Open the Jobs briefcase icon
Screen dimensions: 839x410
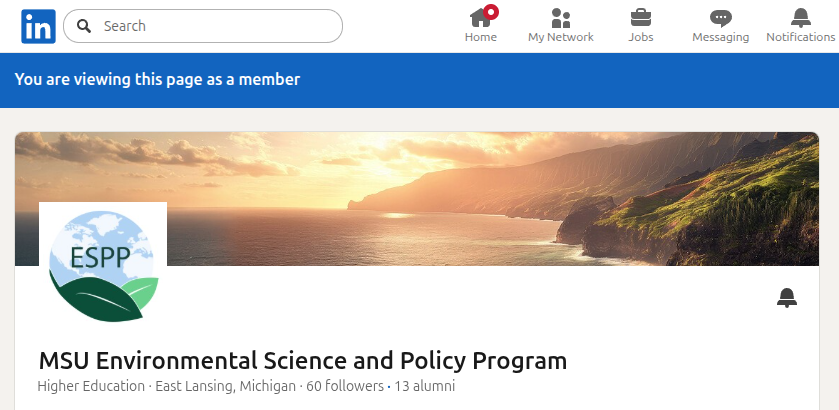641,18
